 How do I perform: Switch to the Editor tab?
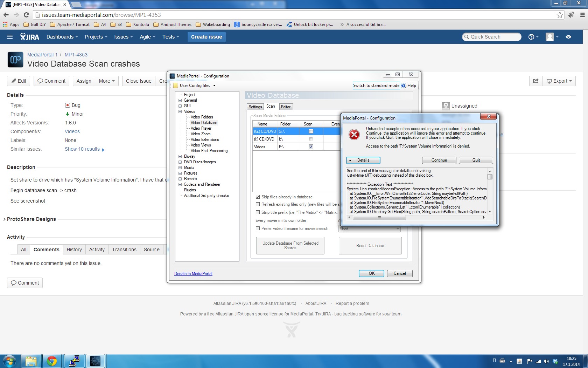click(x=286, y=107)
